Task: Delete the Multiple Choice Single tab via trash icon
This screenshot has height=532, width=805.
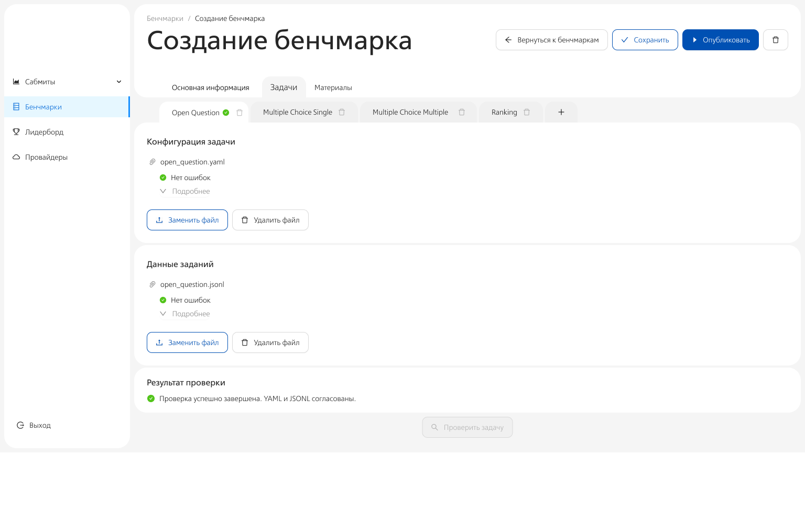Action: coord(342,112)
